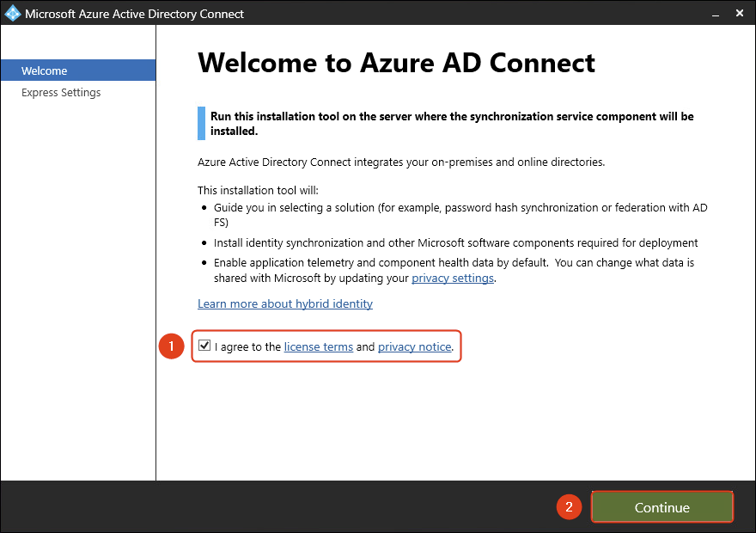
Task: Open the license terms link
Action: click(x=318, y=346)
